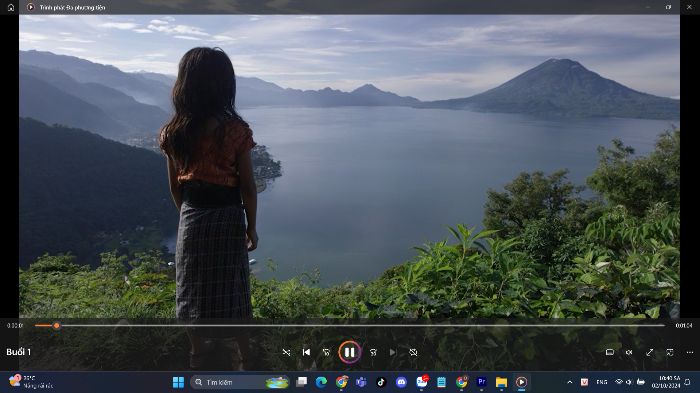Click the UniKey V tray icon
This screenshot has height=393, width=700.
[x=584, y=382]
